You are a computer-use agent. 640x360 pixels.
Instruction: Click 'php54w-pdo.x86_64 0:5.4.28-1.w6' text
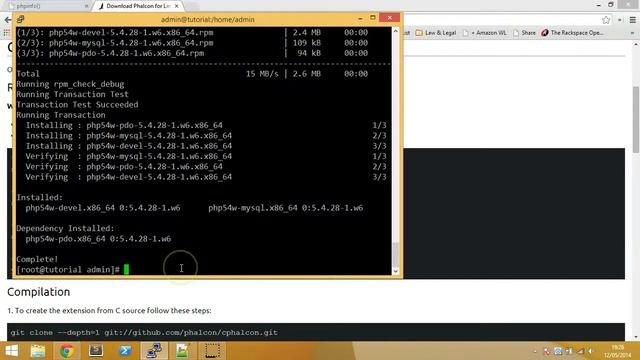[98, 239]
